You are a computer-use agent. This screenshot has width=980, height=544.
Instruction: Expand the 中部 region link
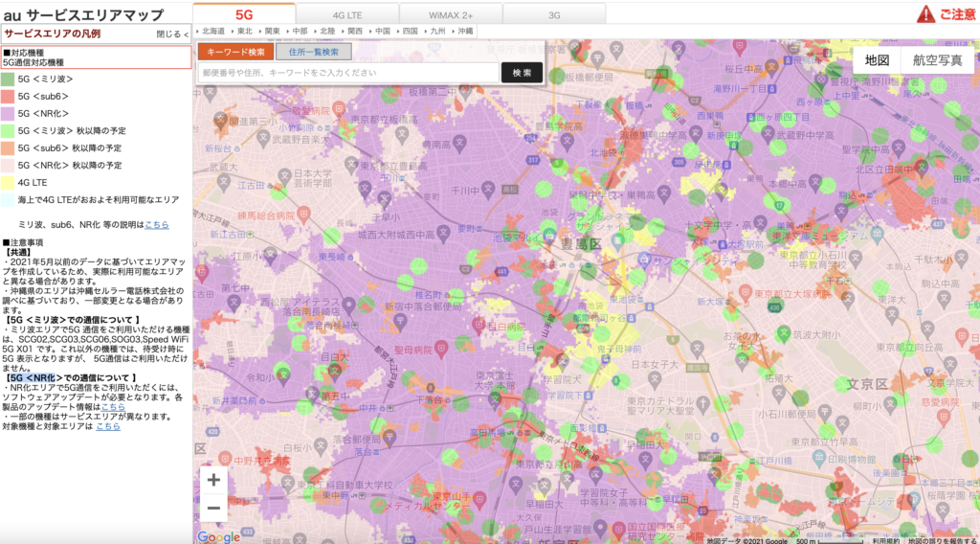[x=298, y=31]
